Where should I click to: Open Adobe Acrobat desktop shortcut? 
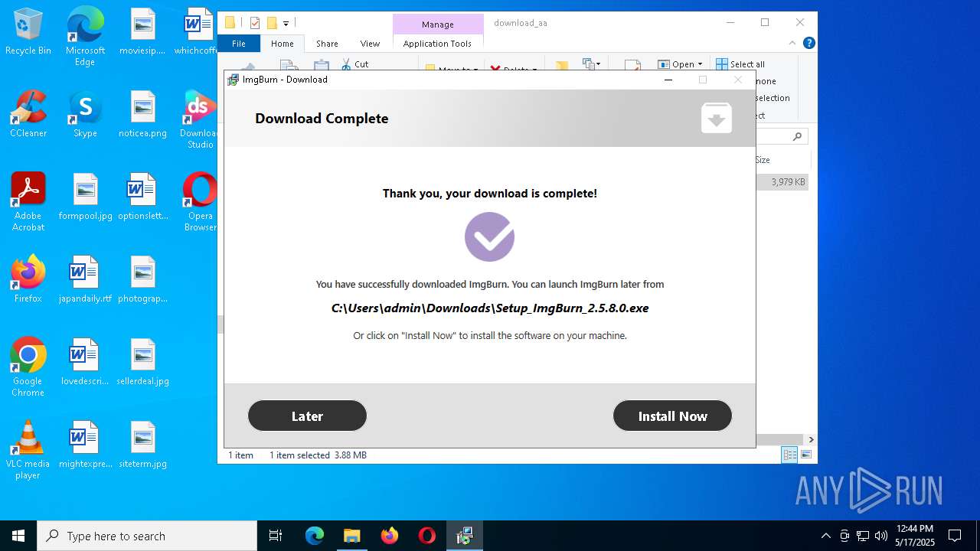coord(28,203)
